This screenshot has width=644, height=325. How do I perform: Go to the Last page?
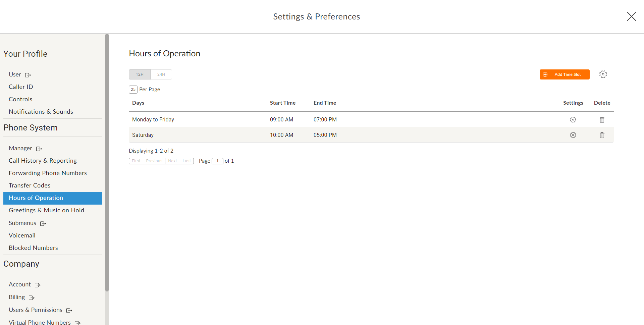pyautogui.click(x=187, y=161)
